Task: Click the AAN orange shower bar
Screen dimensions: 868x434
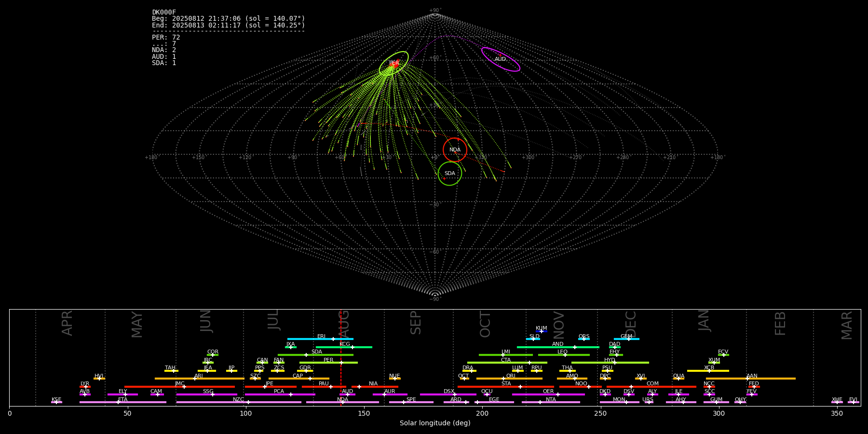Action: (751, 379)
